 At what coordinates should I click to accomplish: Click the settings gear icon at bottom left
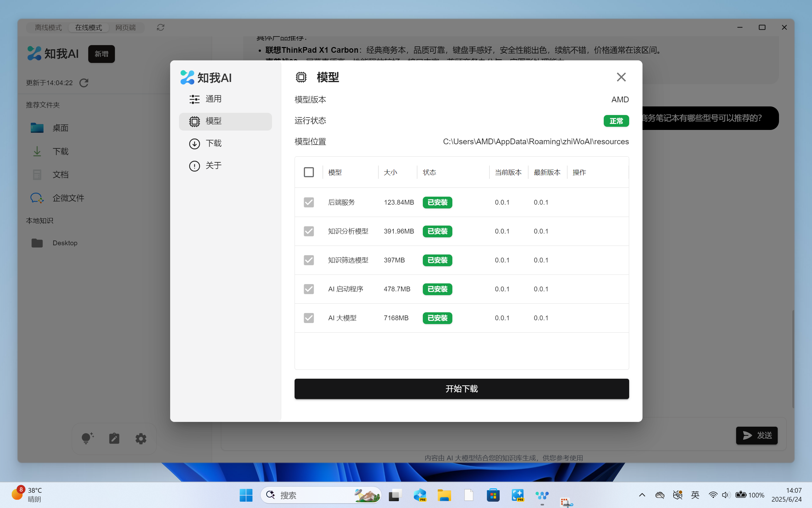tap(141, 438)
